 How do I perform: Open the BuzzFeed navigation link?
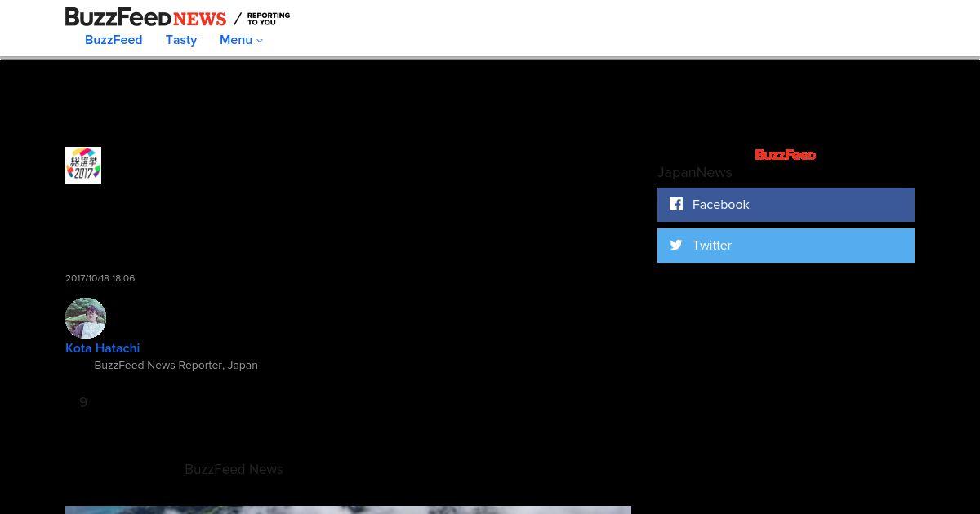tap(114, 40)
